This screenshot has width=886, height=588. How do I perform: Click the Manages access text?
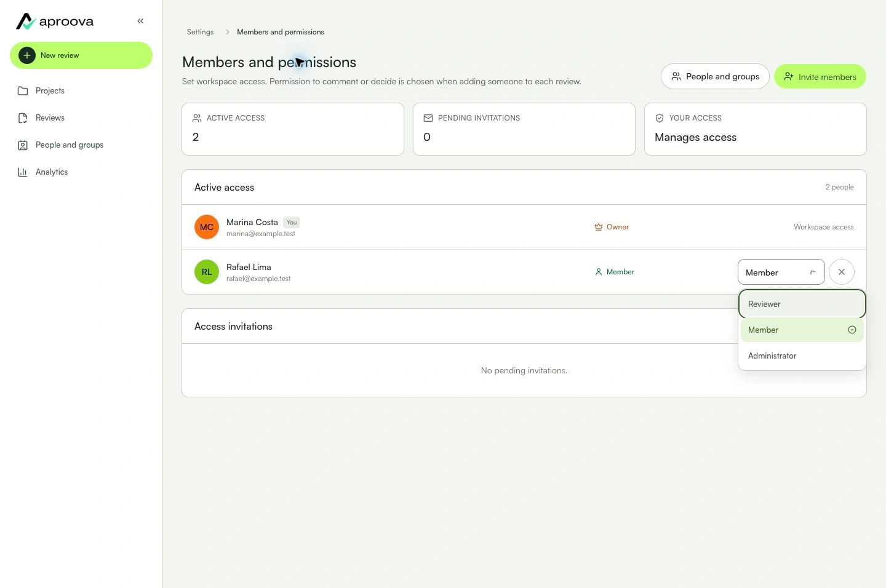[696, 137]
